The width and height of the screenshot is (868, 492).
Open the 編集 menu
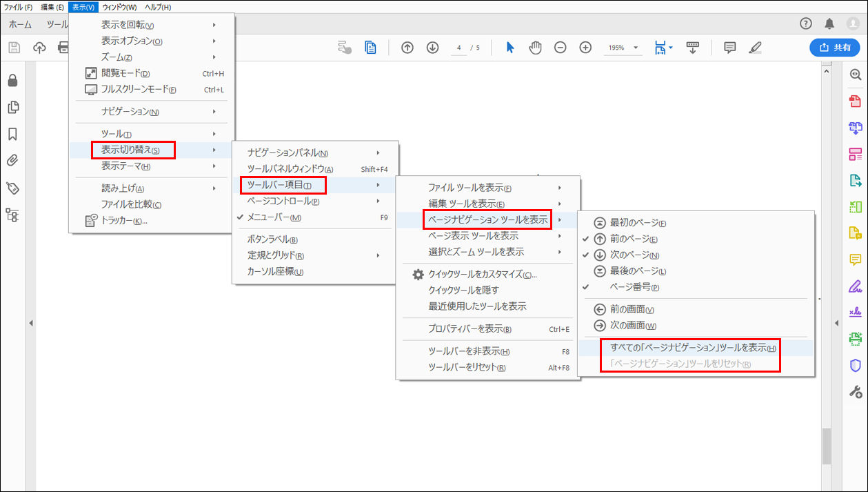52,7
